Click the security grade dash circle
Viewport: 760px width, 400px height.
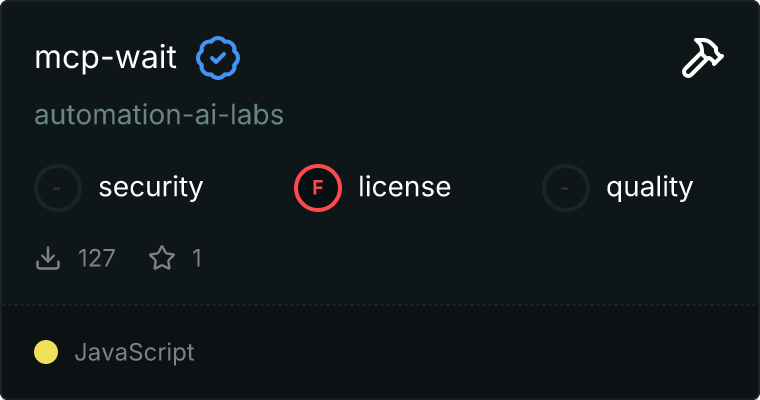tap(58, 187)
